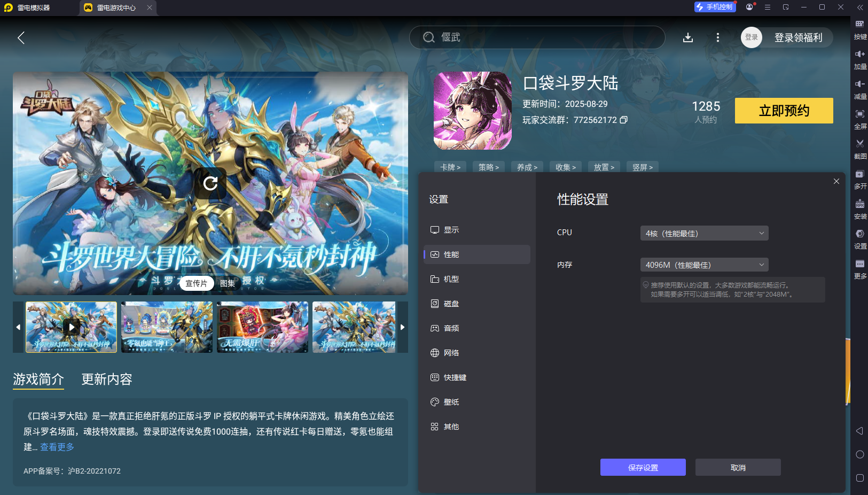Copy the player group number 772562172
This screenshot has width=868, height=495.
coord(623,120)
